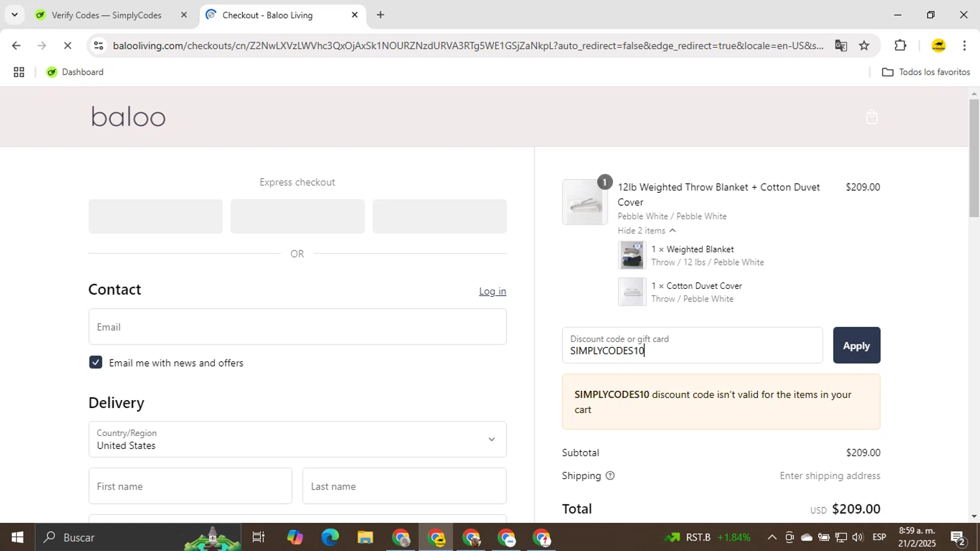Screen dimensions: 980x551
Task: Open File Explorer from the taskbar
Action: pos(365,537)
